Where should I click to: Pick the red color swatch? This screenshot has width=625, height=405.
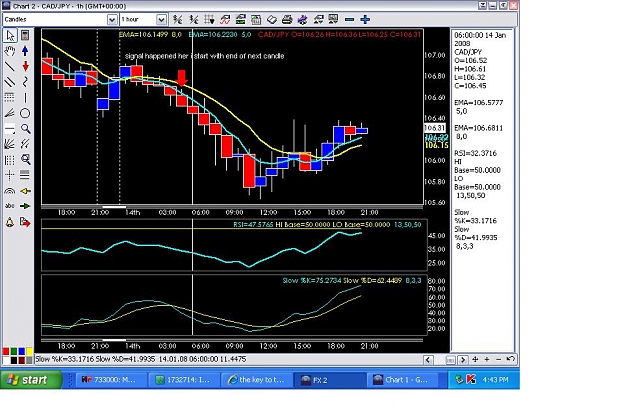point(6,352)
